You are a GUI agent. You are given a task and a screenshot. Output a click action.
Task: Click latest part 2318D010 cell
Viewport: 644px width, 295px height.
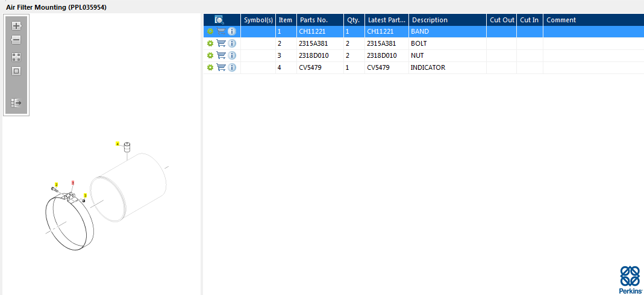[387, 55]
